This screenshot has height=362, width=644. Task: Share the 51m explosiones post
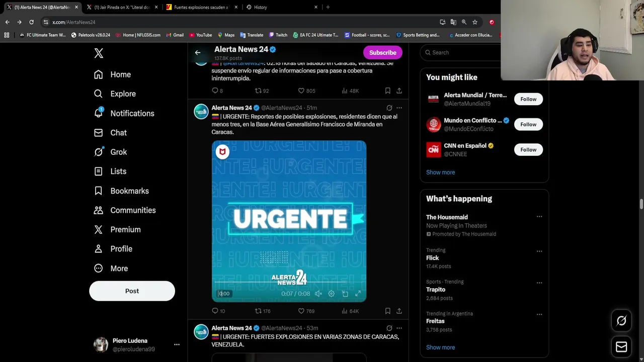399,311
